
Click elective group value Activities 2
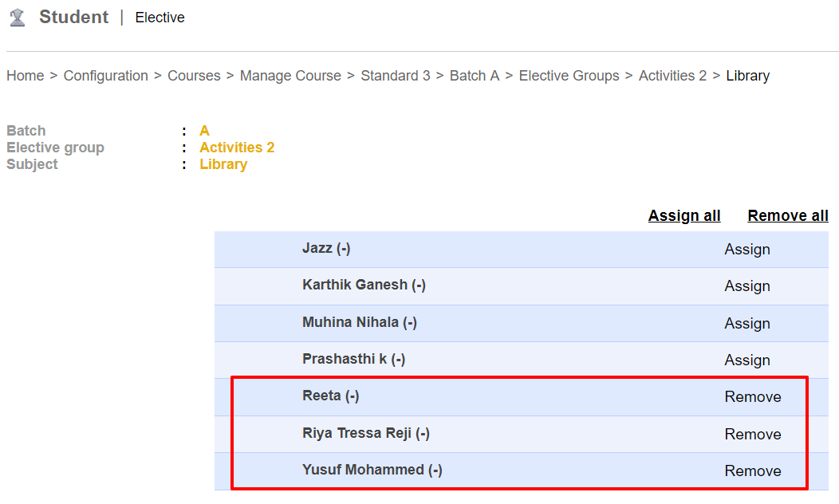click(x=237, y=148)
